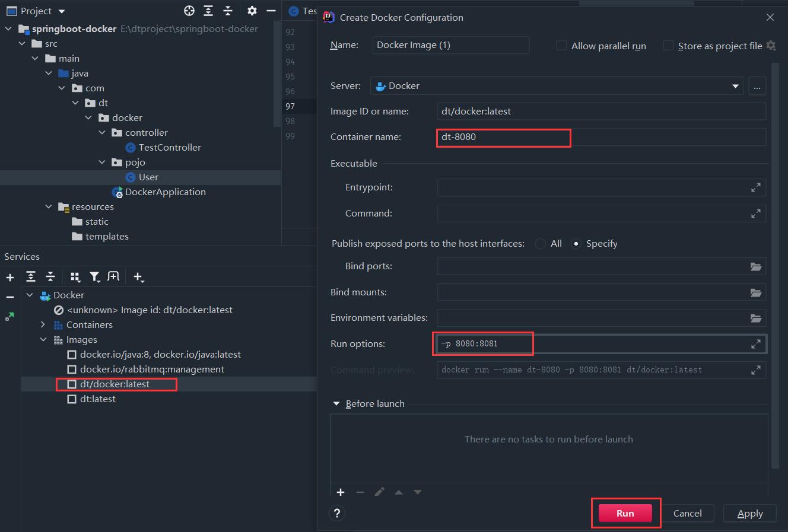The image size is (788, 532).
Task: Click the add service plus icon in Services sidebar
Action: (10, 277)
